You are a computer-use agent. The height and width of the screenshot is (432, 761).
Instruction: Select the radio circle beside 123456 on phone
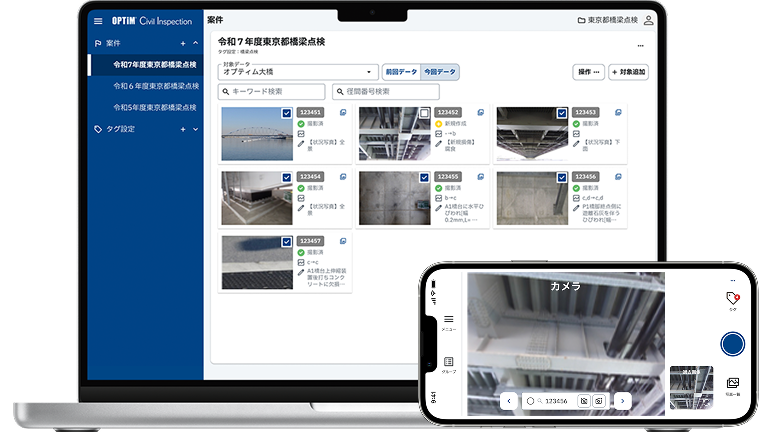click(x=530, y=401)
